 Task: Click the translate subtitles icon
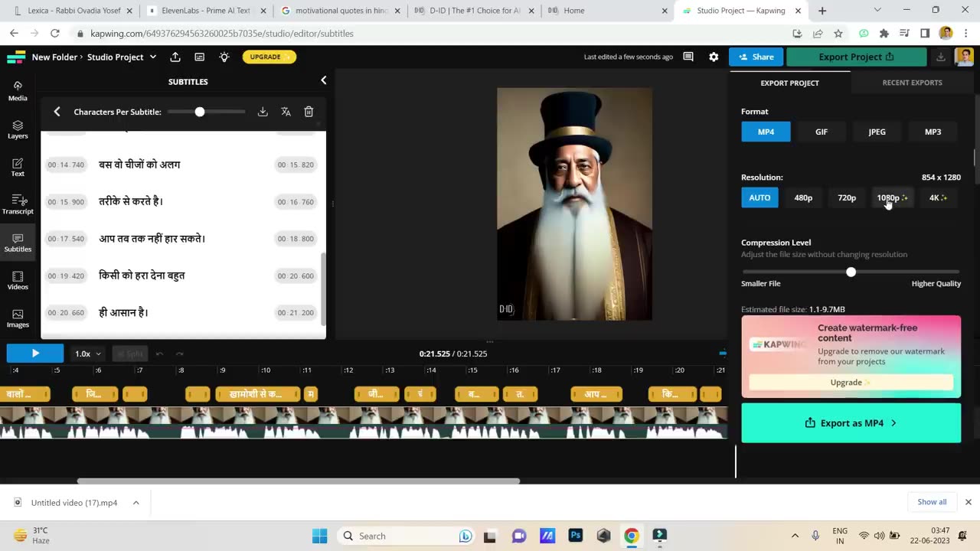286,112
